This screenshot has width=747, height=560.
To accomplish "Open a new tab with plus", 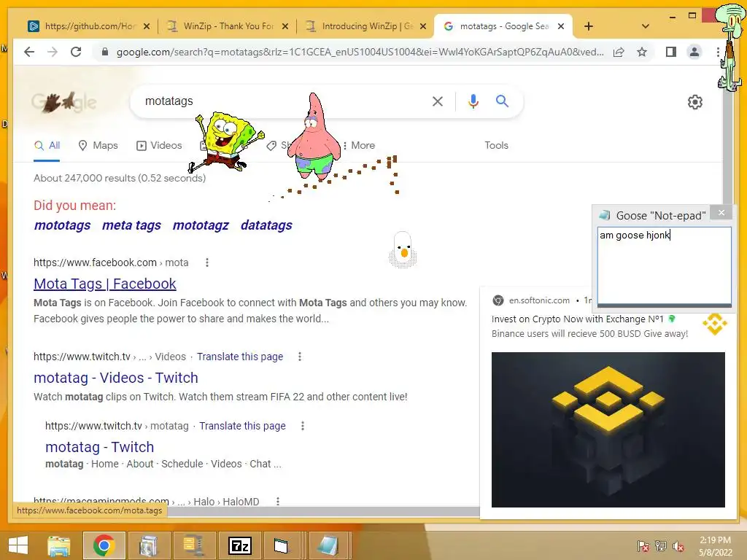I will pyautogui.click(x=589, y=26).
